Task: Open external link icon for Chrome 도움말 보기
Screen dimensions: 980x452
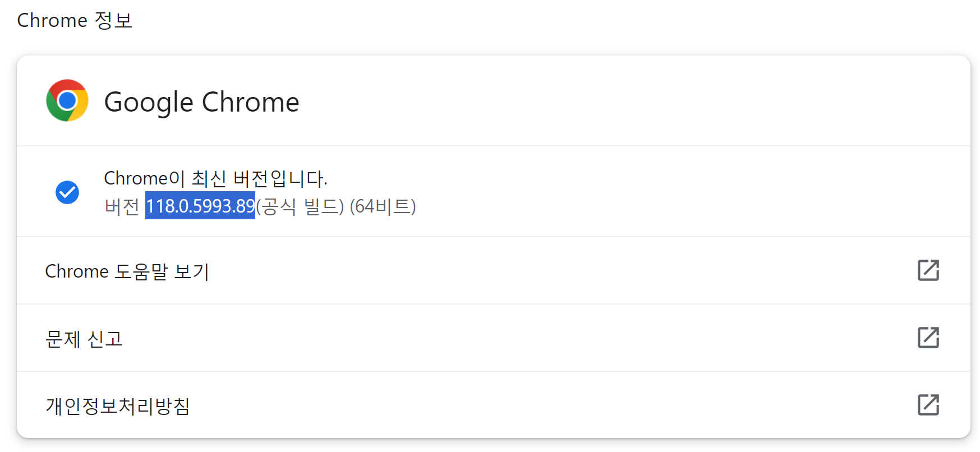Action: [928, 270]
